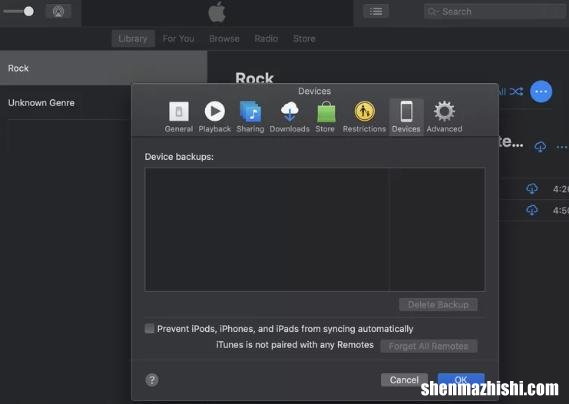Download the song lasting 4:5x via cloud icon
Image resolution: width=569 pixels, height=404 pixels.
pos(532,210)
